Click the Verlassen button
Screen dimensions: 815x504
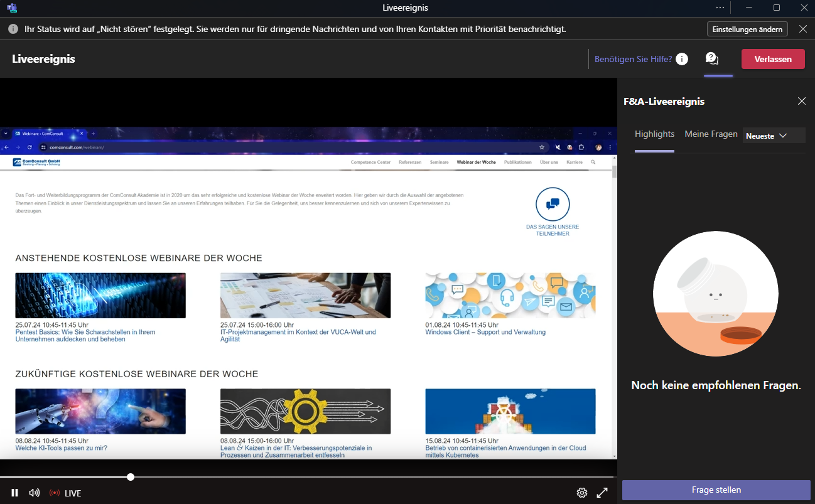772,59
